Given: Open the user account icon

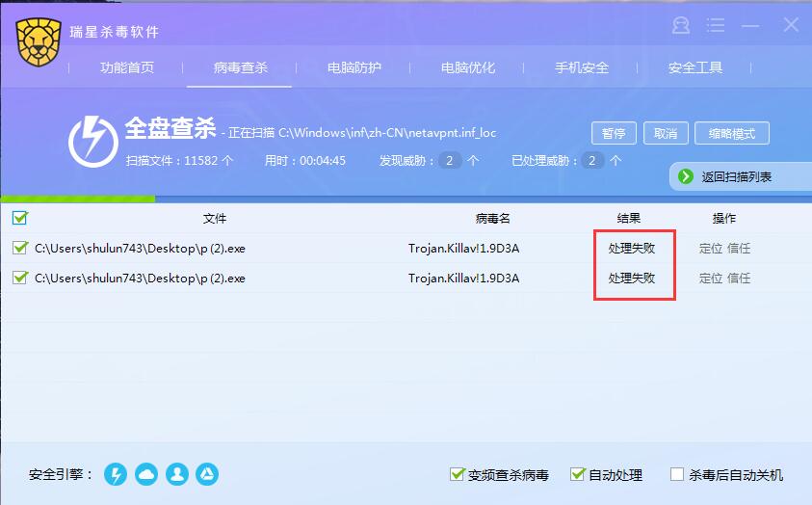Looking at the screenshot, I should click(680, 25).
